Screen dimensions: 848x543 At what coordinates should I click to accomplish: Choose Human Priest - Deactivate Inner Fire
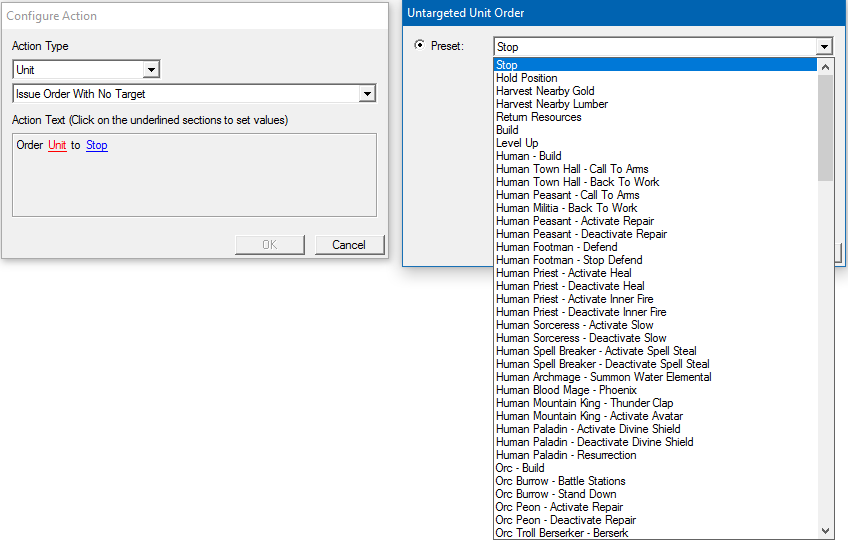655,312
